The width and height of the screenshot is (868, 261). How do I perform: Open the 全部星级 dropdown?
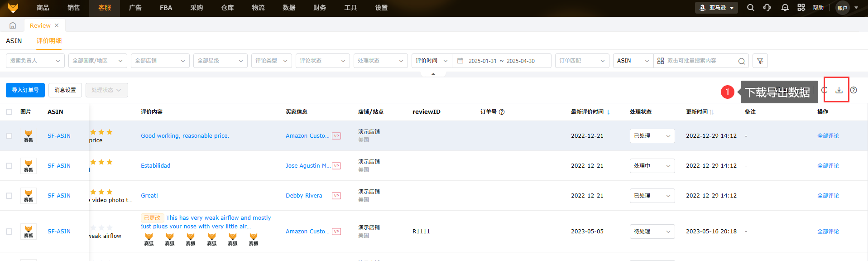pos(221,61)
